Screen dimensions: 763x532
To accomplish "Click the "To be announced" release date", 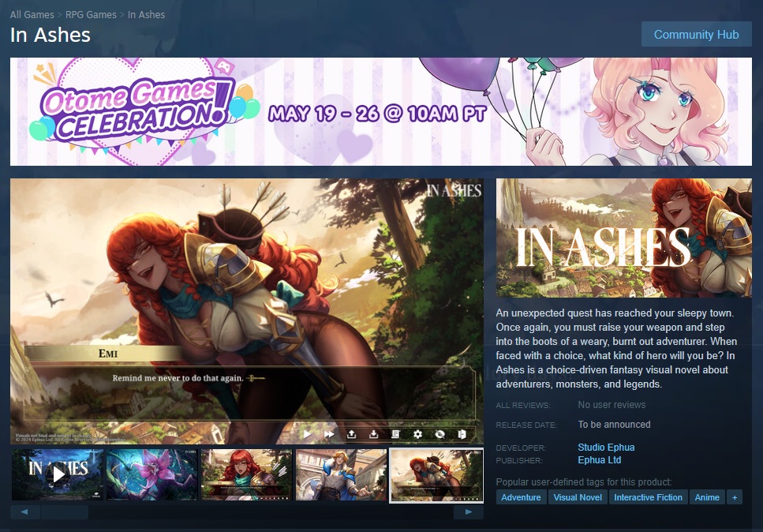I will click(614, 425).
